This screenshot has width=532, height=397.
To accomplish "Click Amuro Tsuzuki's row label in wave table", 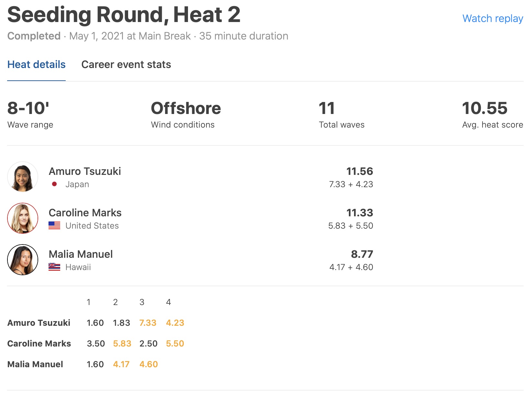I will pos(39,323).
